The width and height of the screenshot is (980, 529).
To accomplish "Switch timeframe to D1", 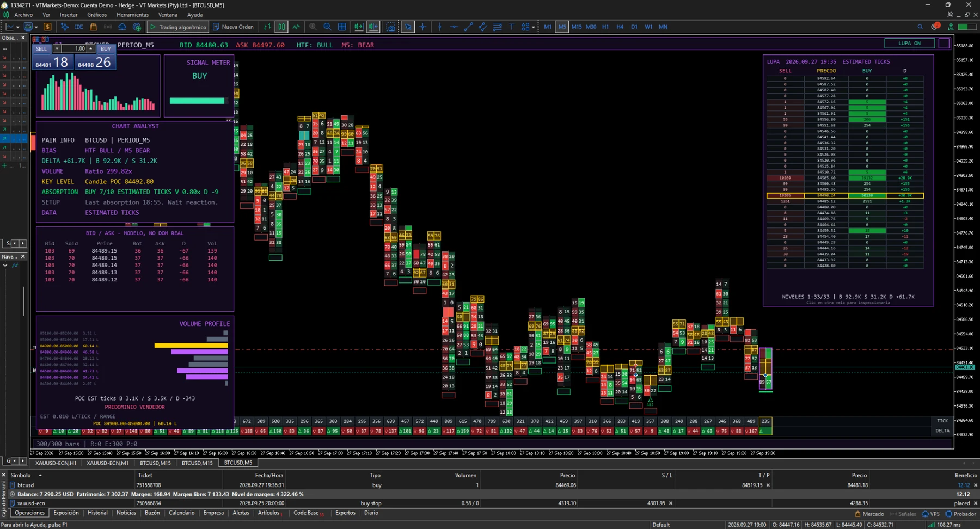I will click(x=634, y=27).
